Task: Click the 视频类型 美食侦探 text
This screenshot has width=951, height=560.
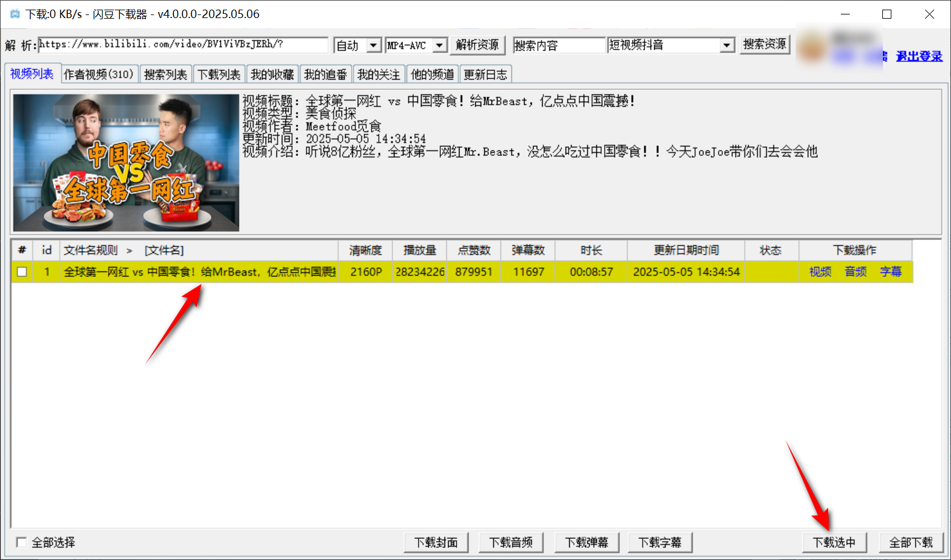Action: [299, 113]
